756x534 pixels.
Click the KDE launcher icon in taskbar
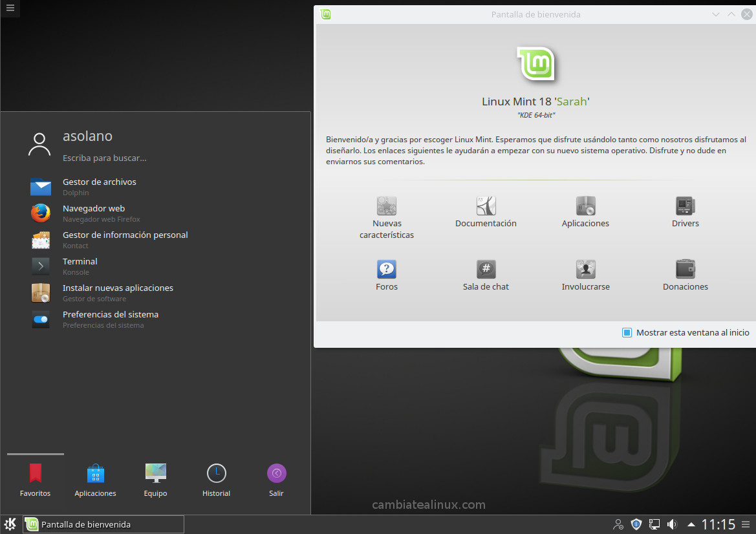(x=10, y=524)
